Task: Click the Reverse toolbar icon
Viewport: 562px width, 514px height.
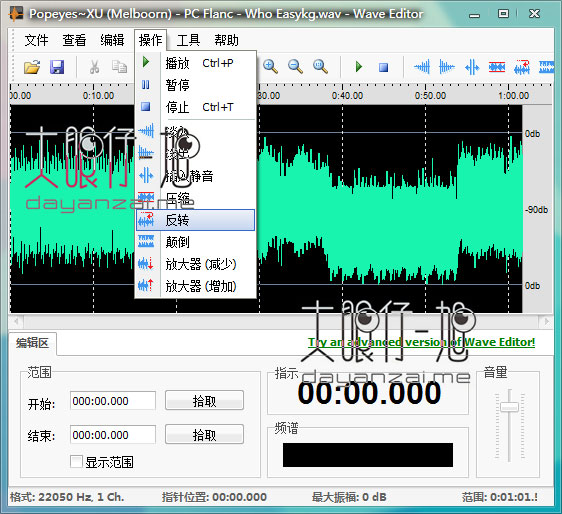Action: (522, 67)
